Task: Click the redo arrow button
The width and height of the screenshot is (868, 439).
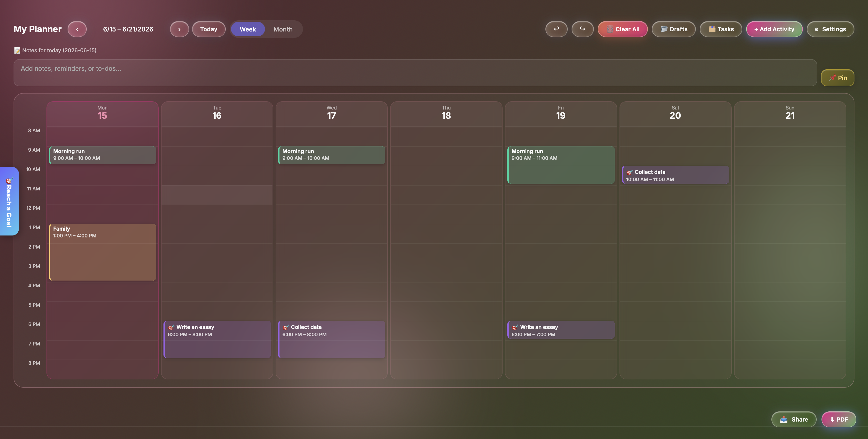Action: (582, 29)
